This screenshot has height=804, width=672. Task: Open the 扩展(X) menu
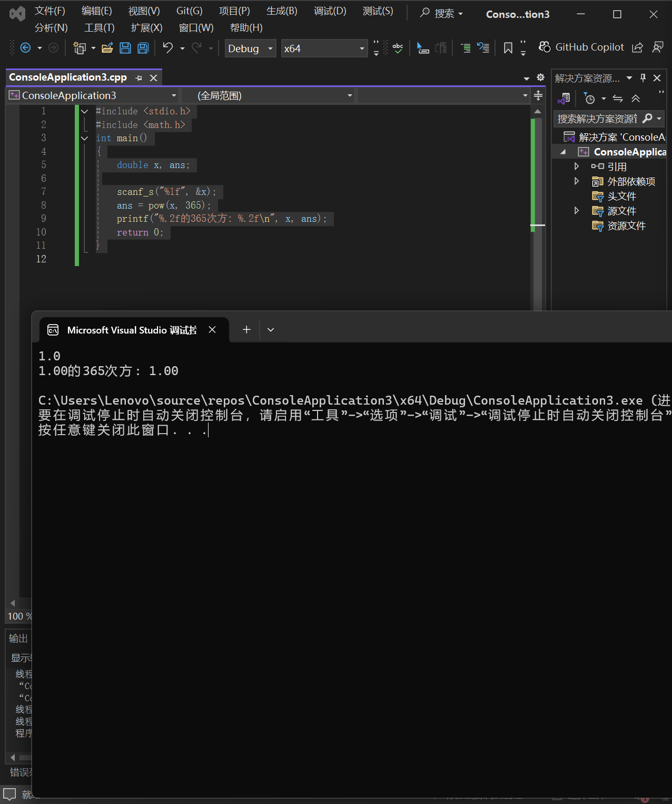point(147,28)
